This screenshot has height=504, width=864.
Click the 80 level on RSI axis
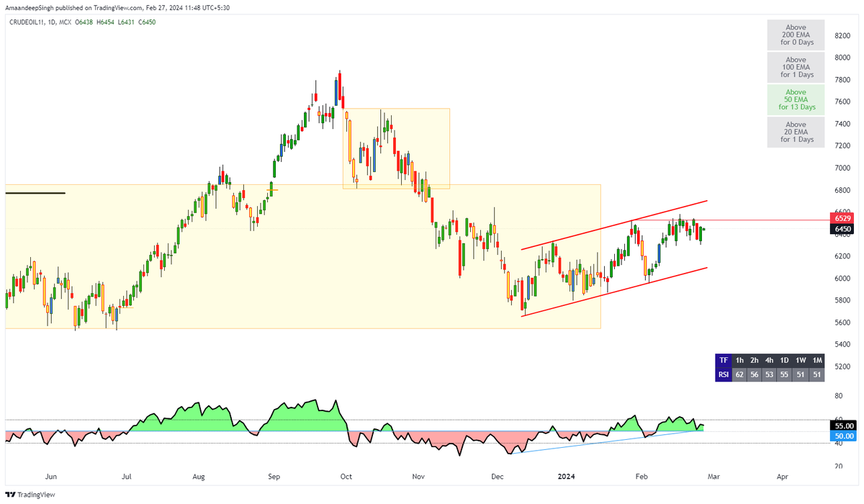[838, 396]
